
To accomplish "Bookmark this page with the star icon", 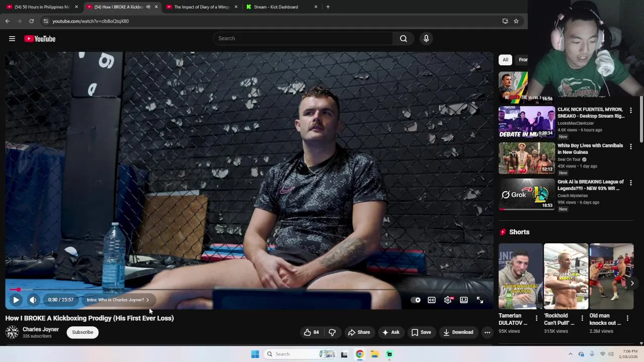I will pos(516,21).
